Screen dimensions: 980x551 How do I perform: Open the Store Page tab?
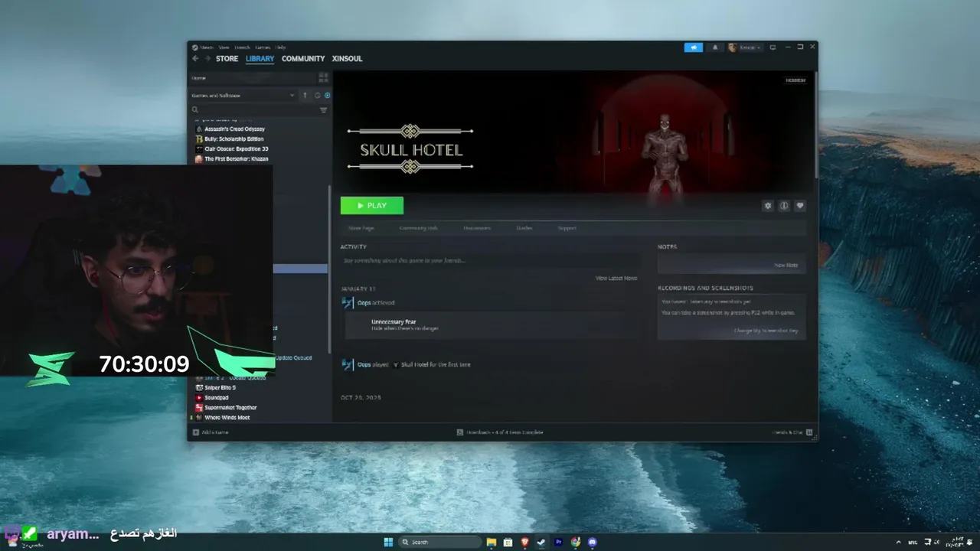coord(361,228)
